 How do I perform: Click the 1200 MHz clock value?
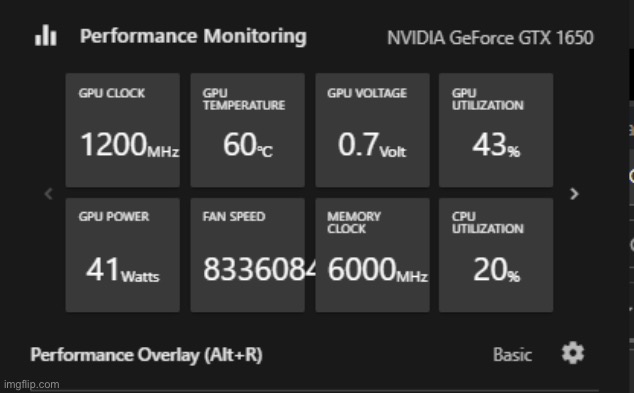pos(130,145)
